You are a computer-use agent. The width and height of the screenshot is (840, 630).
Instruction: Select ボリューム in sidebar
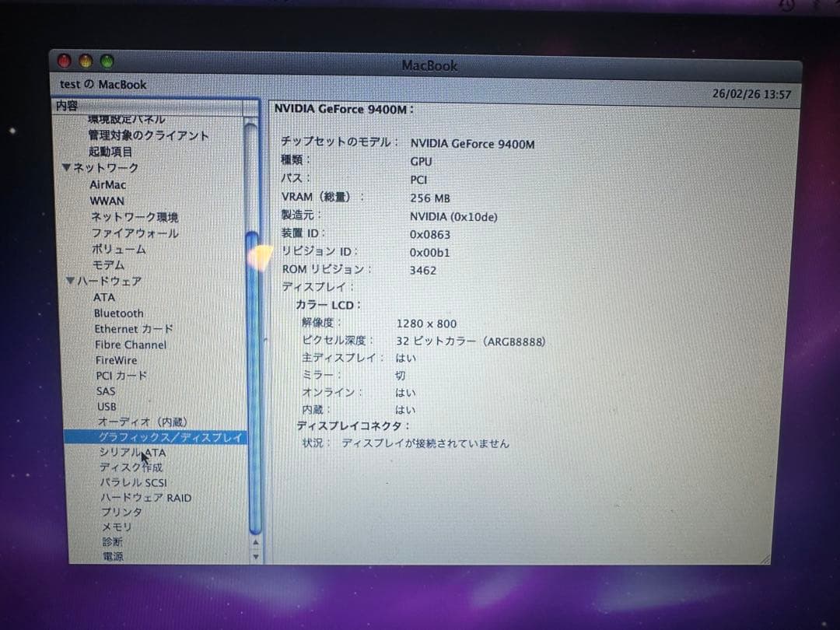[118, 249]
